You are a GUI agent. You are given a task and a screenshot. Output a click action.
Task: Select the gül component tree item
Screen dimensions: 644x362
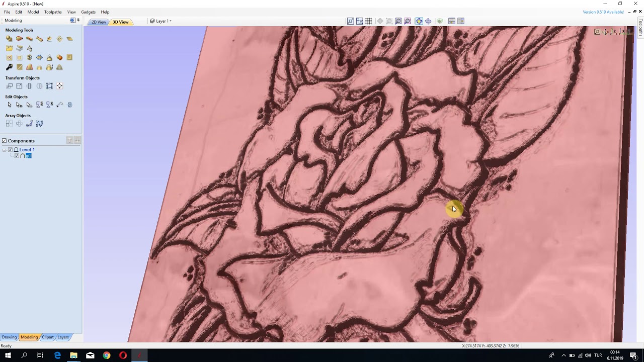(29, 156)
